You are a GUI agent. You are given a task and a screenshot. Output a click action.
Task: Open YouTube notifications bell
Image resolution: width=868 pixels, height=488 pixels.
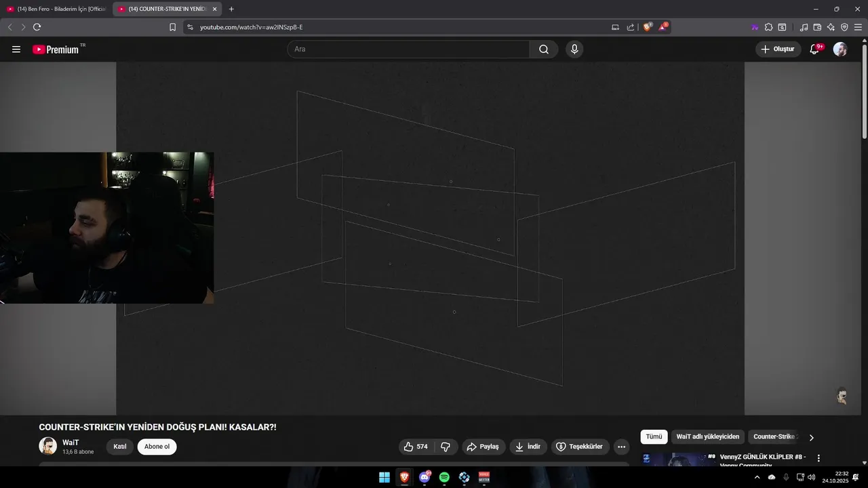[815, 49]
